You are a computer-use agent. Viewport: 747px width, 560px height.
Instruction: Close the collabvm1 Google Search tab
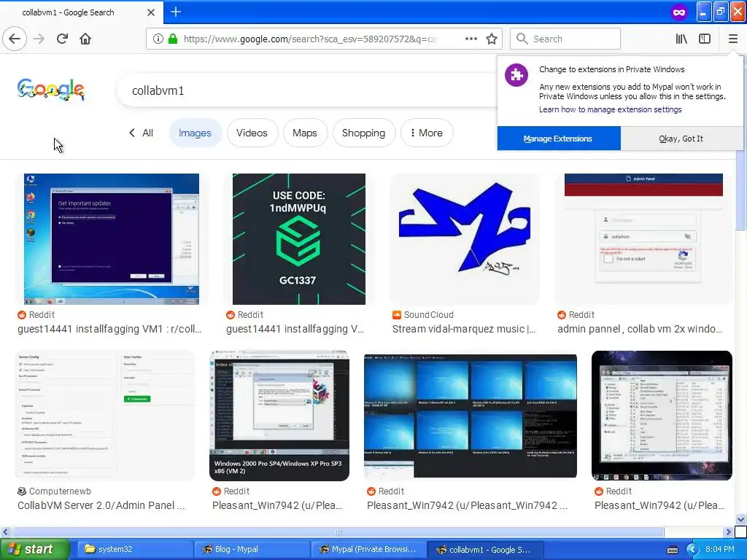[x=150, y=12]
